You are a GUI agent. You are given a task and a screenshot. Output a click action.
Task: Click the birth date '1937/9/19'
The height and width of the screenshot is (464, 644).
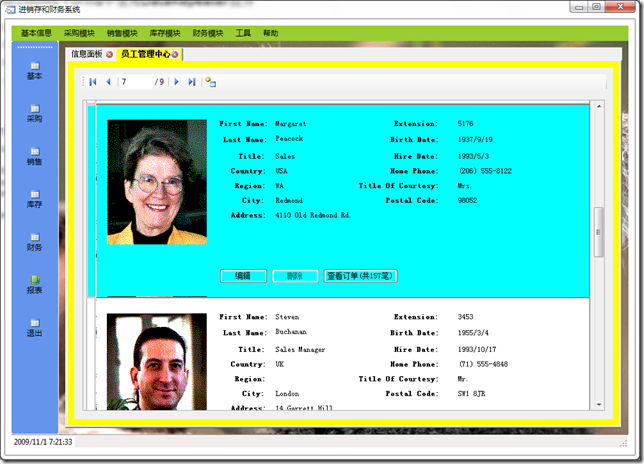[x=475, y=140]
